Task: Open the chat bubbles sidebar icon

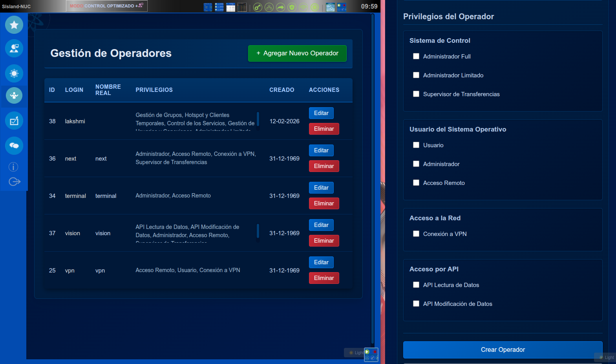Action: tap(14, 146)
